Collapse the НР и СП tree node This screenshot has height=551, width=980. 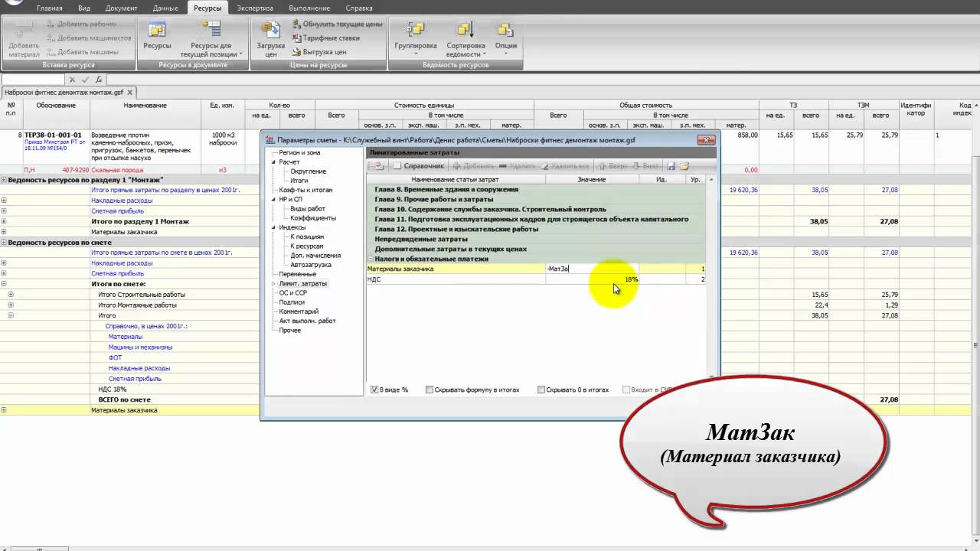[273, 199]
